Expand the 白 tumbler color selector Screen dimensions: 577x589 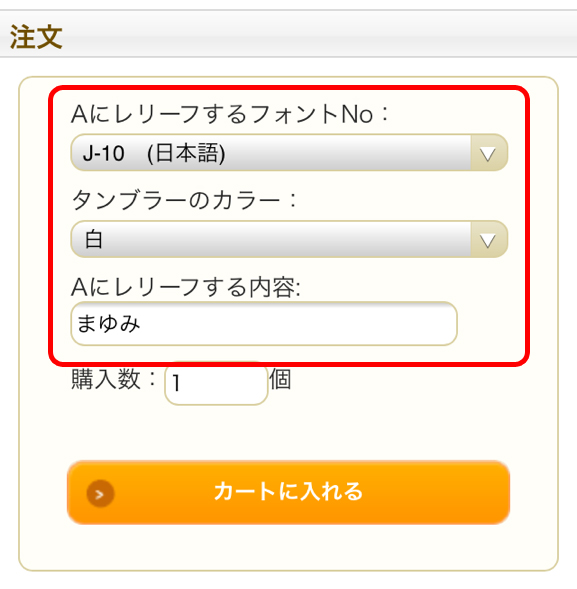(289, 239)
